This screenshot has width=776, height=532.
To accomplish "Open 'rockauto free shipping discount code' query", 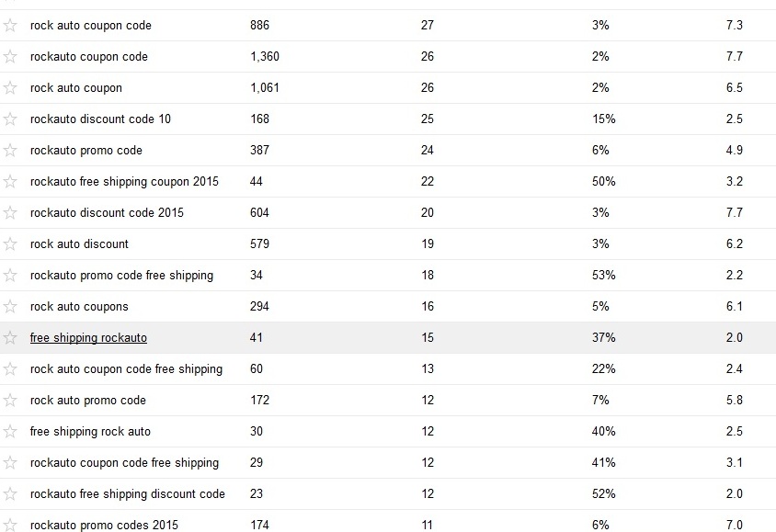I will [127, 494].
